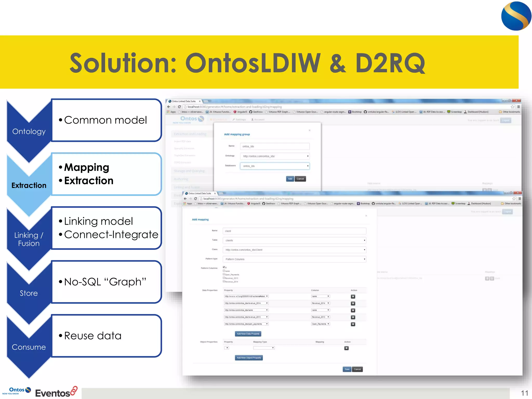Open Storage and Querying sidebar section

click(192, 171)
